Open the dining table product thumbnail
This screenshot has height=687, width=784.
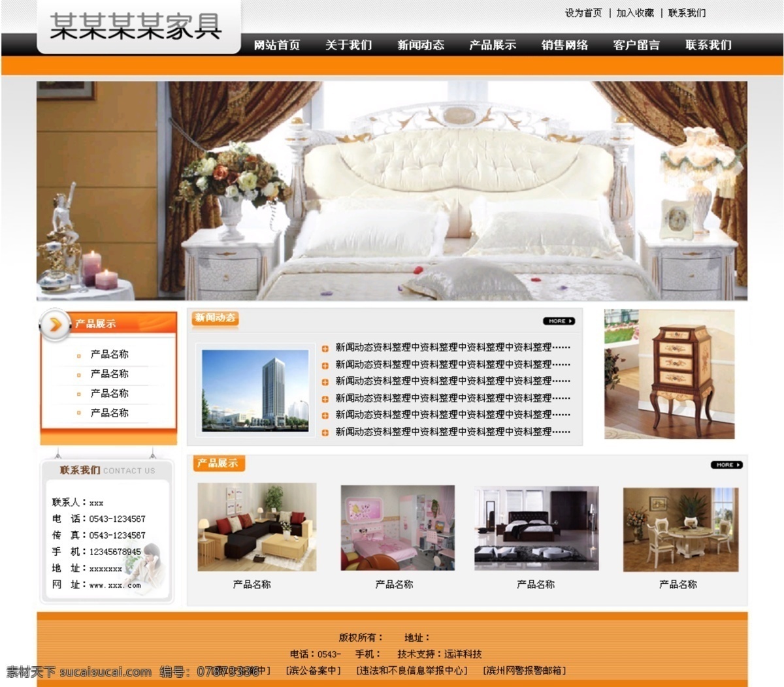[x=681, y=530]
